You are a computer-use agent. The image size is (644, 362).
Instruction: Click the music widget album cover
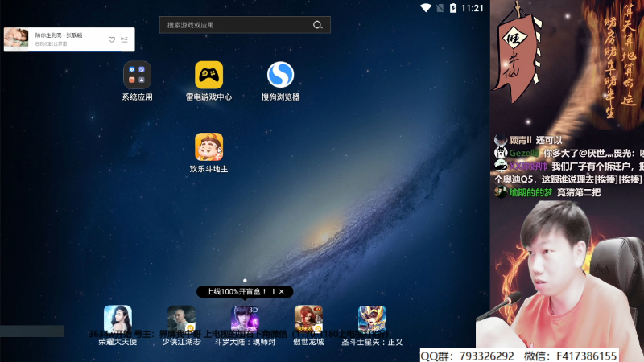tap(16, 39)
